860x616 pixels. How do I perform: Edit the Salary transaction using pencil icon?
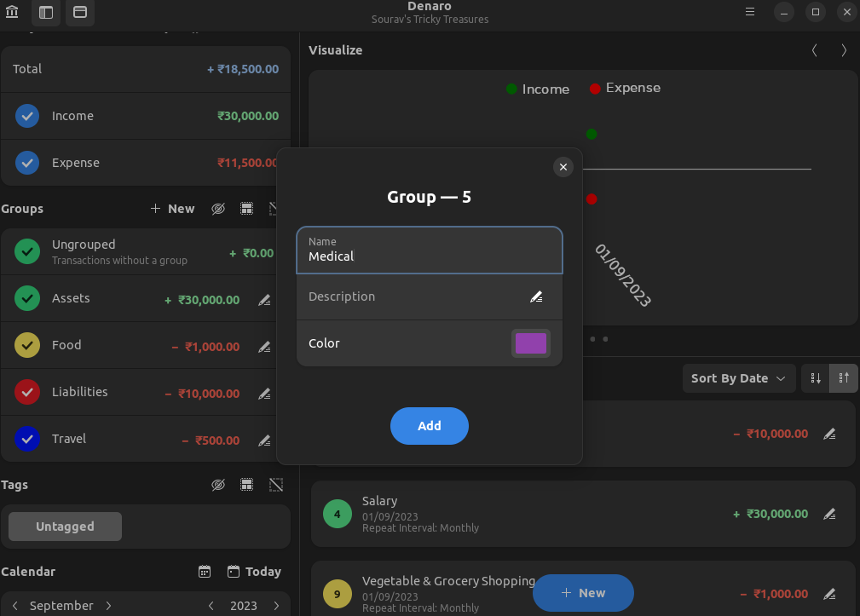point(829,514)
